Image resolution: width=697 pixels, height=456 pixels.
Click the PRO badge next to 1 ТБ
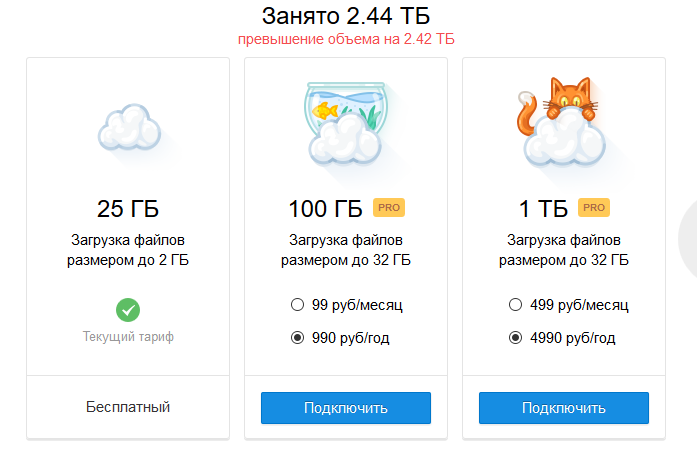[x=594, y=208]
